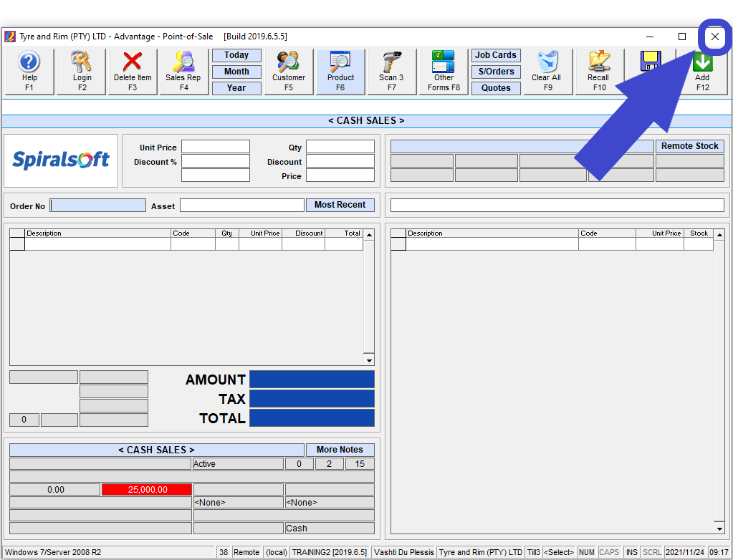The image size is (733, 560).
Task: Focus the Order No field
Action: [x=97, y=206]
